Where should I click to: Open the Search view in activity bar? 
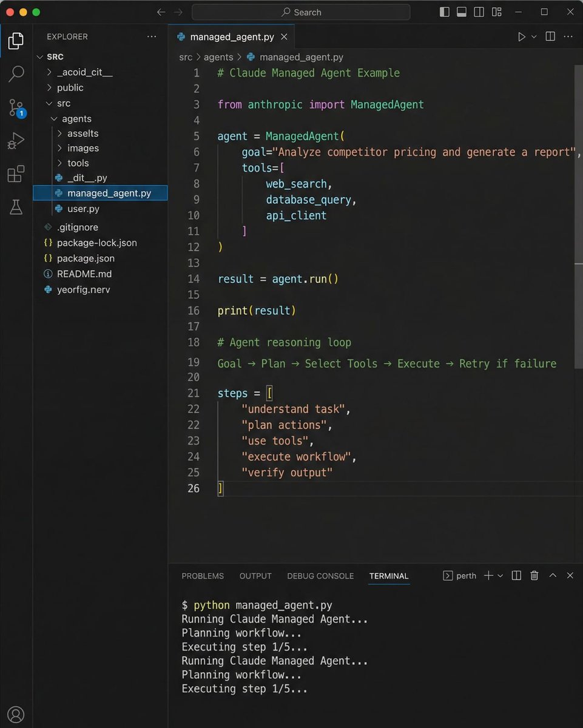16,74
